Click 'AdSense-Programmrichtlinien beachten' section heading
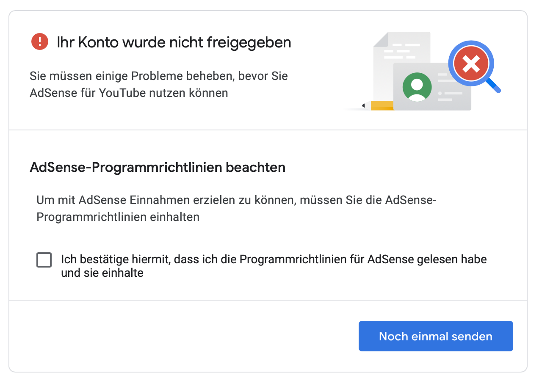Viewport: 542px width, 392px height. tap(158, 168)
